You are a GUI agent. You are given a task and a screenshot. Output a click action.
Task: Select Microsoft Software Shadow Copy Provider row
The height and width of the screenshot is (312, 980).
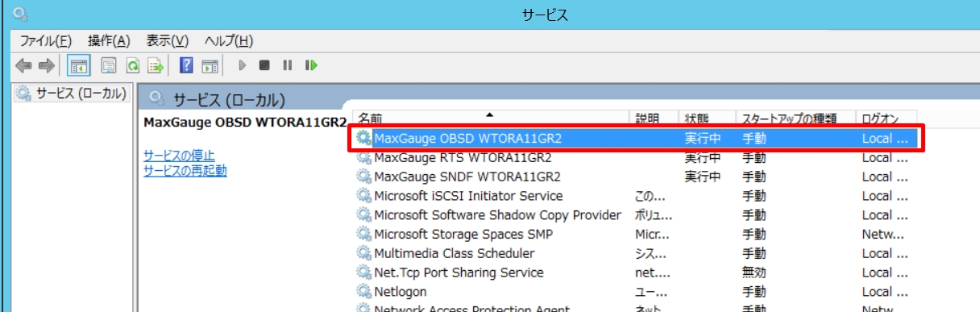pos(636,215)
